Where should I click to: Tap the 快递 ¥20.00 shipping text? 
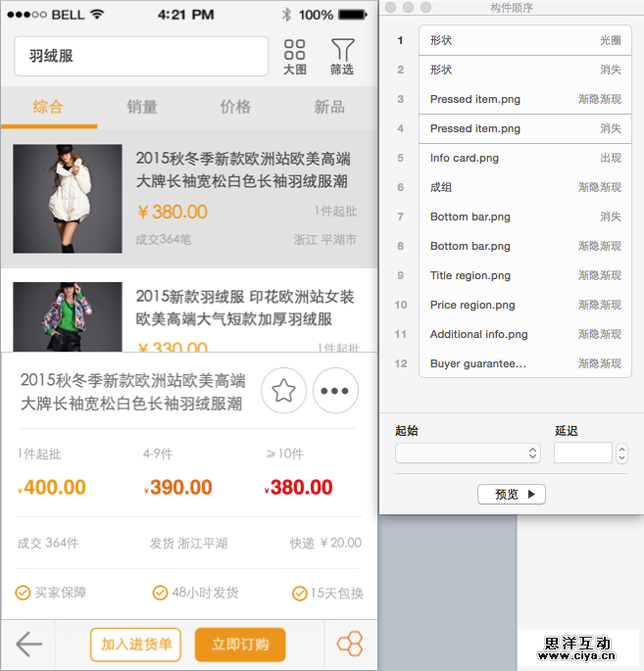(325, 543)
